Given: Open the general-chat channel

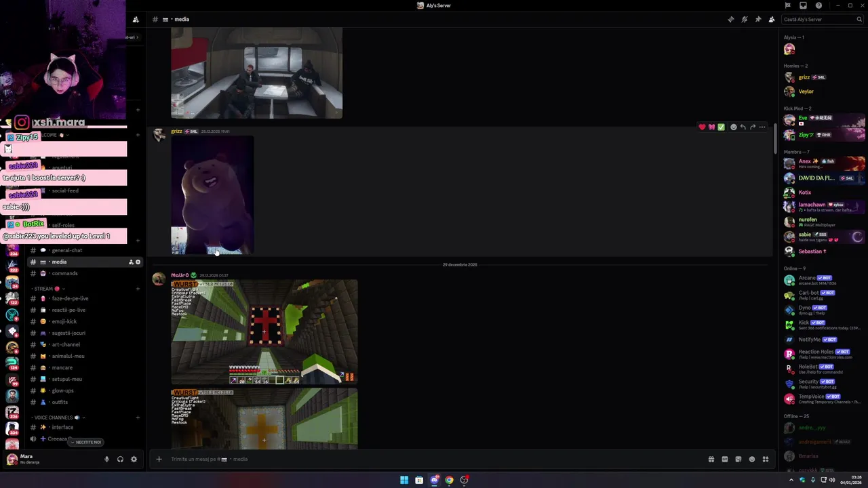Looking at the screenshot, I should pyautogui.click(x=85, y=250).
